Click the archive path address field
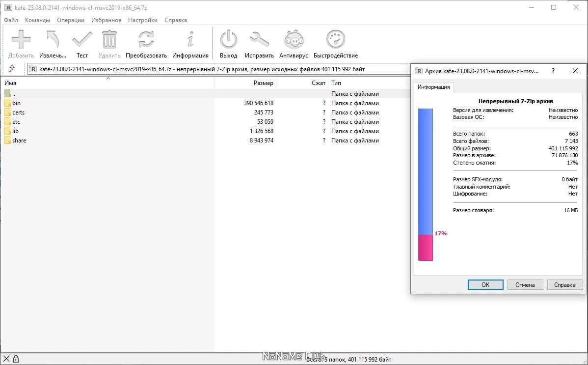588x365 pixels. (218, 69)
